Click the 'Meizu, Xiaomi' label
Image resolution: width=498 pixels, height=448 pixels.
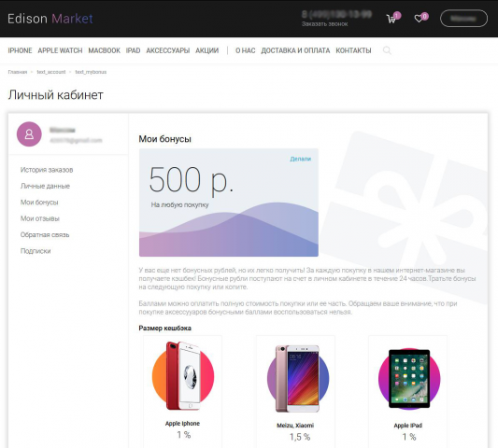[x=295, y=426]
